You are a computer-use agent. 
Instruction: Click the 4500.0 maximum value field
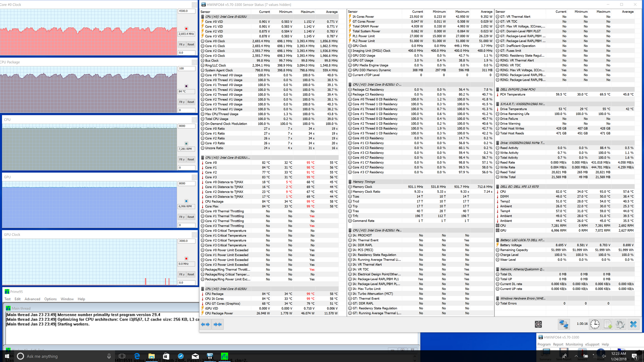click(x=186, y=11)
